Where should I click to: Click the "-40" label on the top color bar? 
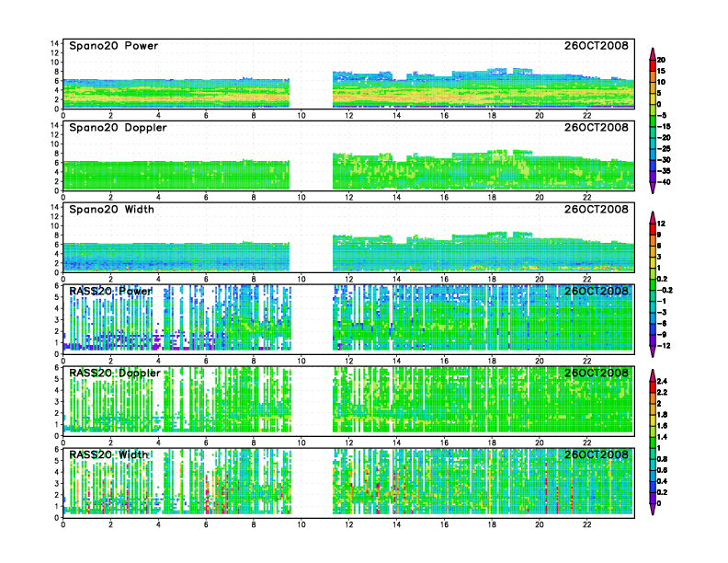point(664,182)
